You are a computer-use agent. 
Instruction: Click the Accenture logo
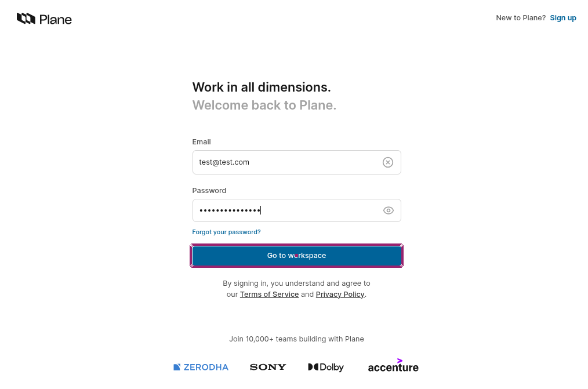[393, 366]
